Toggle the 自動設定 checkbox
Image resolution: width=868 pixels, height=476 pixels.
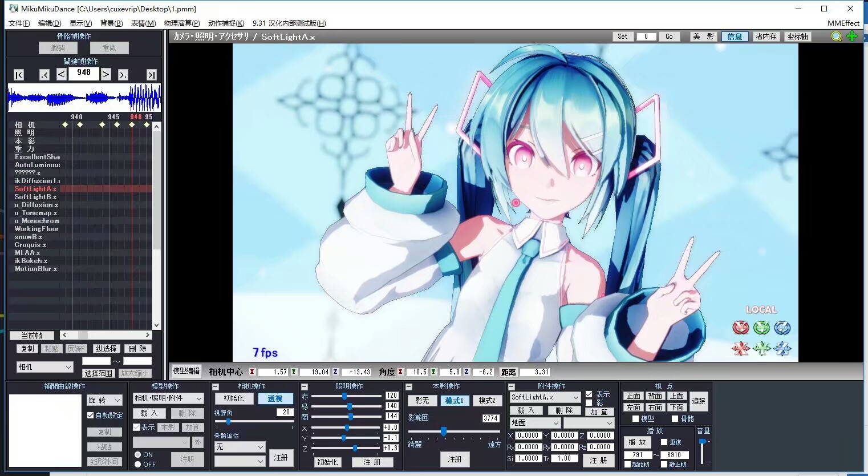tap(90, 416)
